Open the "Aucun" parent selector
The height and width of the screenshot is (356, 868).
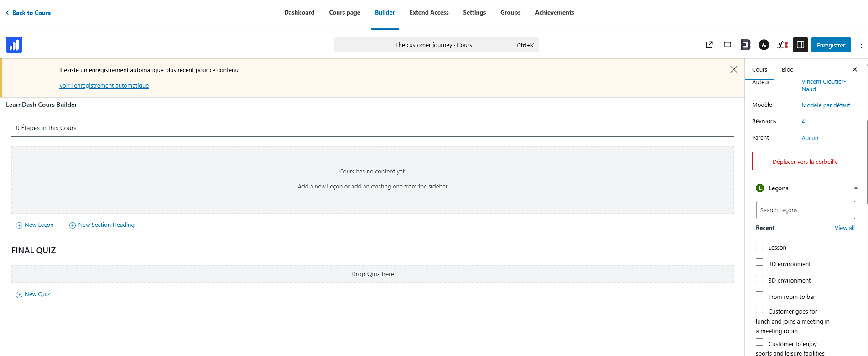(x=810, y=138)
